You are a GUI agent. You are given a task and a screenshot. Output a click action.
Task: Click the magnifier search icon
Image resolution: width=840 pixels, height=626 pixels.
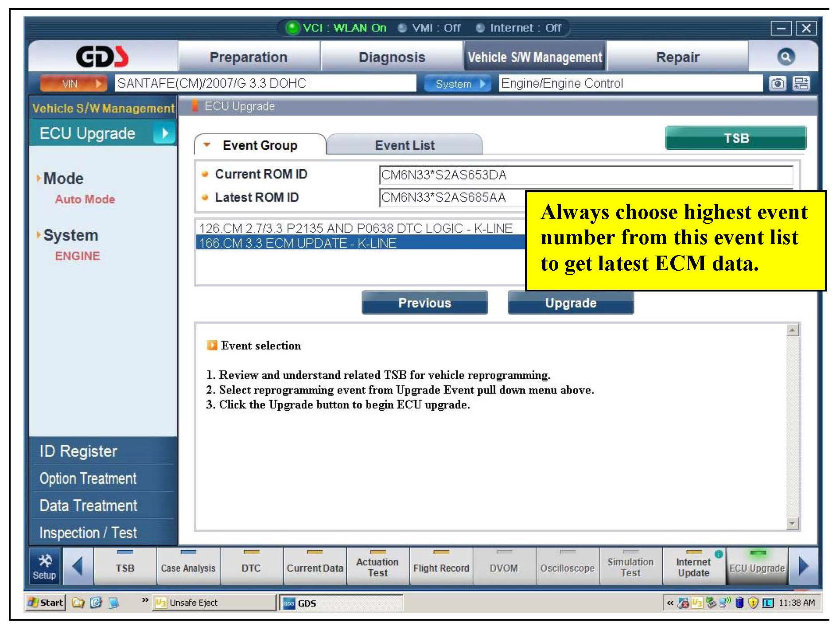pyautogui.click(x=786, y=57)
